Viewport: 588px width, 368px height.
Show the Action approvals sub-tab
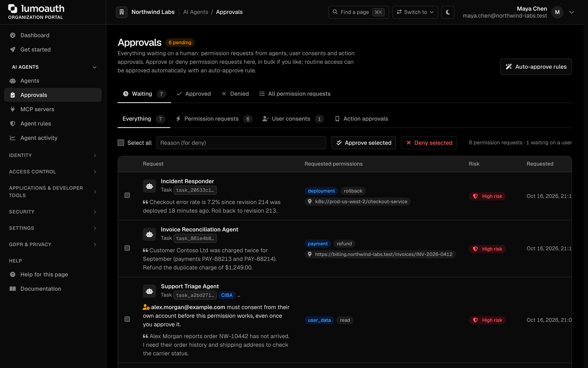[362, 119]
